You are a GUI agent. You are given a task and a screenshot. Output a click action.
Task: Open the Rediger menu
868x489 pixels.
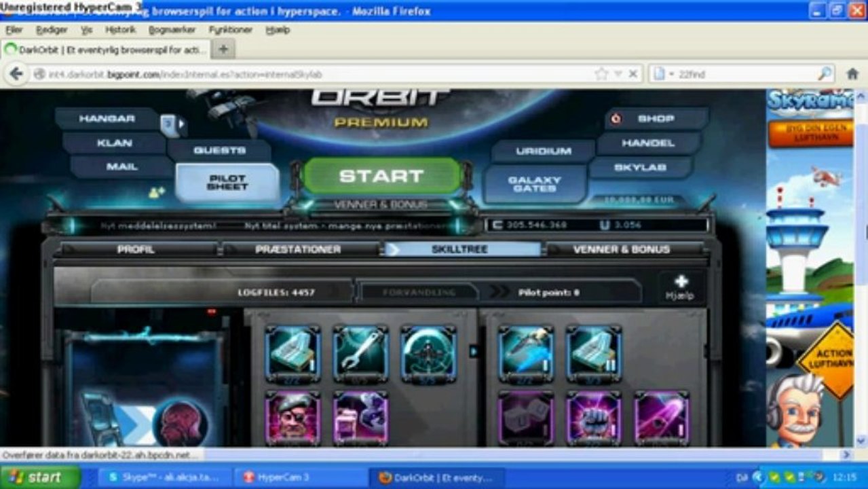(52, 30)
